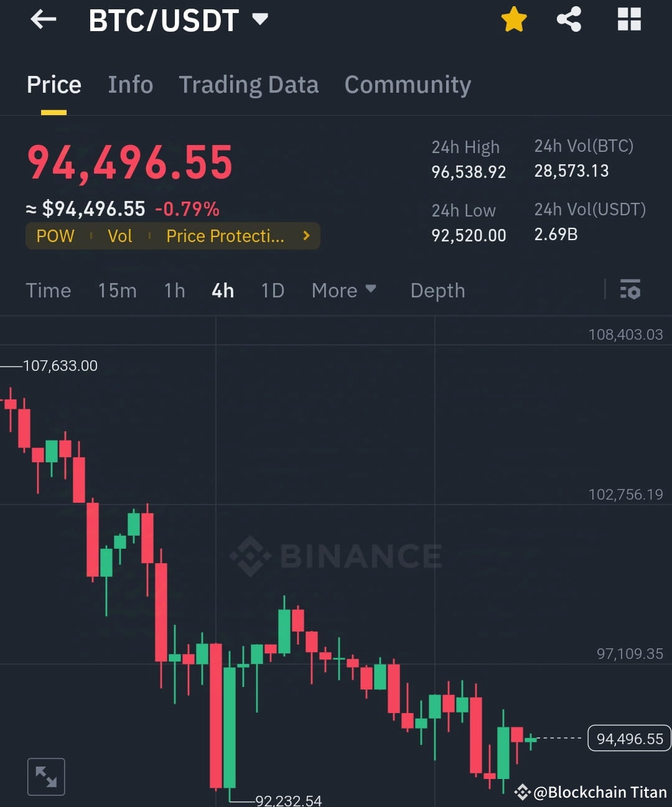The width and height of the screenshot is (672, 807).
Task: Open chart indicator settings icon beside Depth
Action: [x=630, y=290]
